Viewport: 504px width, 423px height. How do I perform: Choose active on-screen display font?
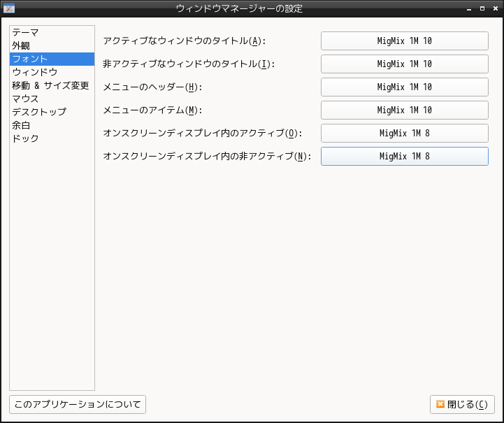404,134
